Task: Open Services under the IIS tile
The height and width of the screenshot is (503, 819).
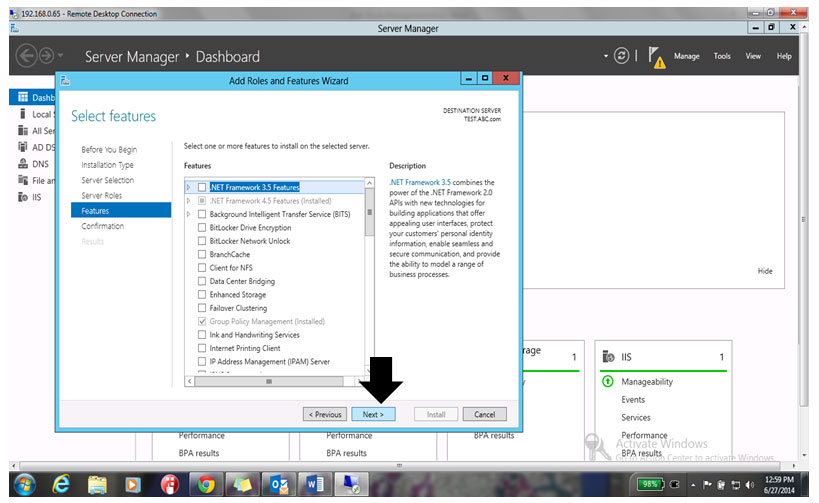Action: (635, 417)
